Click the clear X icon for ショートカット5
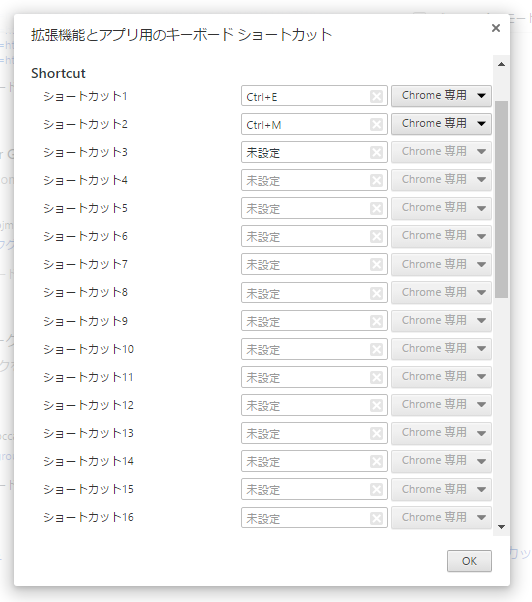The height and width of the screenshot is (602, 532). tap(376, 208)
